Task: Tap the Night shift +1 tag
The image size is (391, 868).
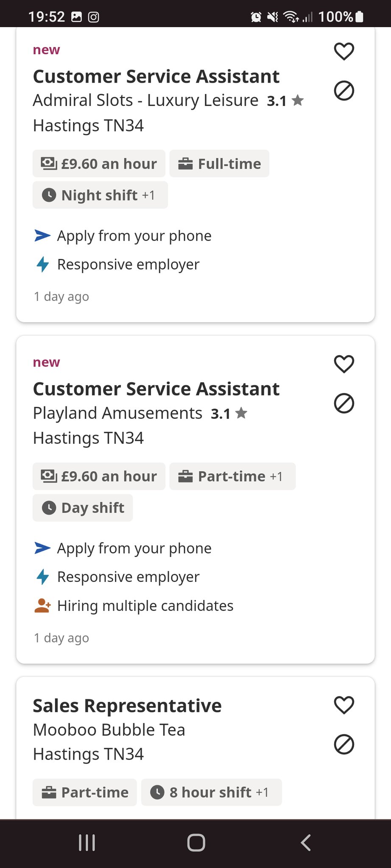Action: tap(100, 195)
